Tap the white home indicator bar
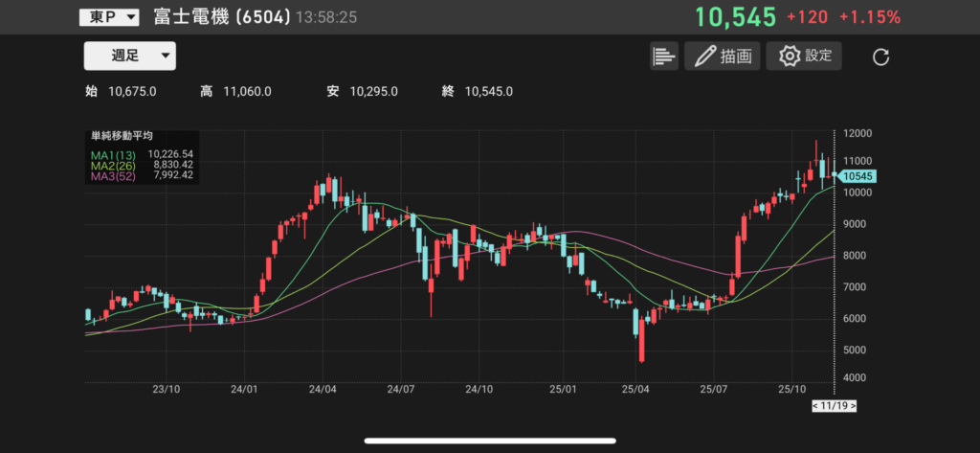 489,442
